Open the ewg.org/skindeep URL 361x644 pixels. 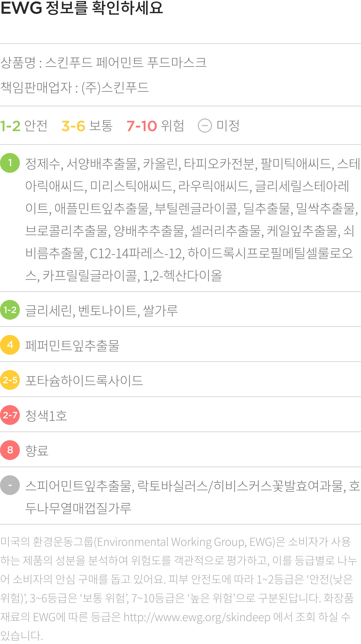pos(197,617)
